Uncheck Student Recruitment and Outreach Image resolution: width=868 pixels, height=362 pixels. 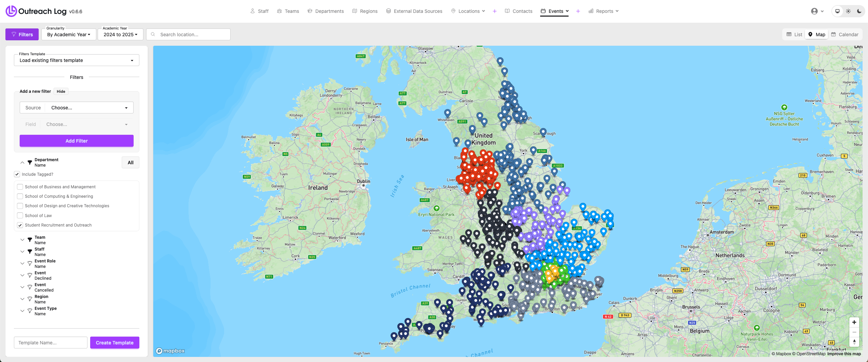click(x=20, y=225)
